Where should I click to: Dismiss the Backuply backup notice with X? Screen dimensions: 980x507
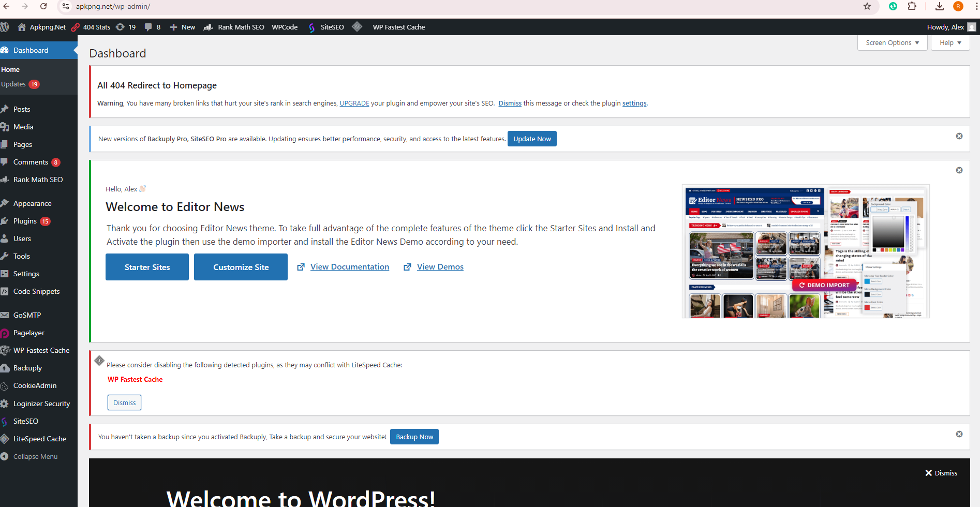960,434
